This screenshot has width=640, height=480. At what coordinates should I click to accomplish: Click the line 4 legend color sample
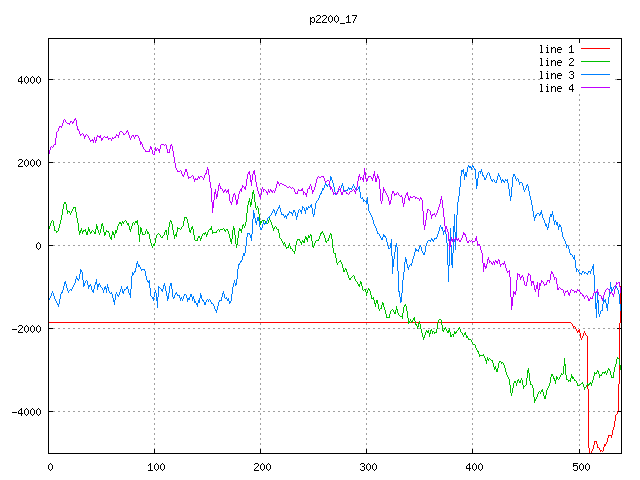tap(595, 88)
